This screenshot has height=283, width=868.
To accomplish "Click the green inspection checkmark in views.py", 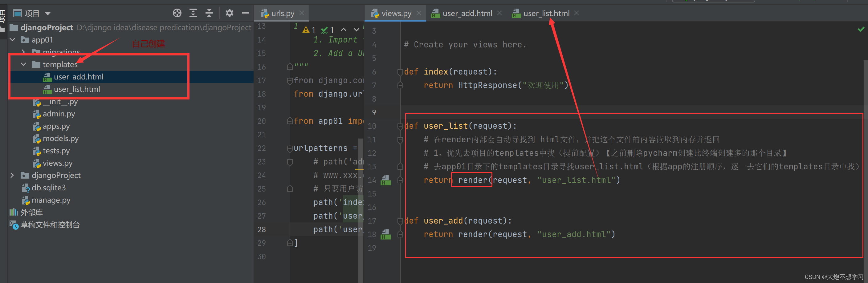I will (861, 30).
